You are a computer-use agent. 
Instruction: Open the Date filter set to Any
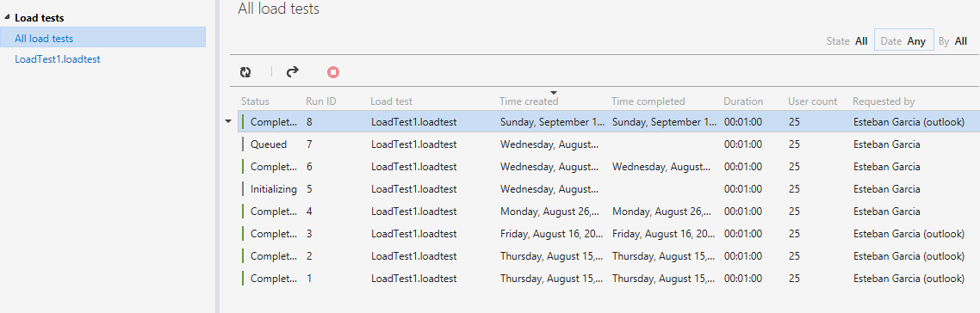tap(903, 41)
